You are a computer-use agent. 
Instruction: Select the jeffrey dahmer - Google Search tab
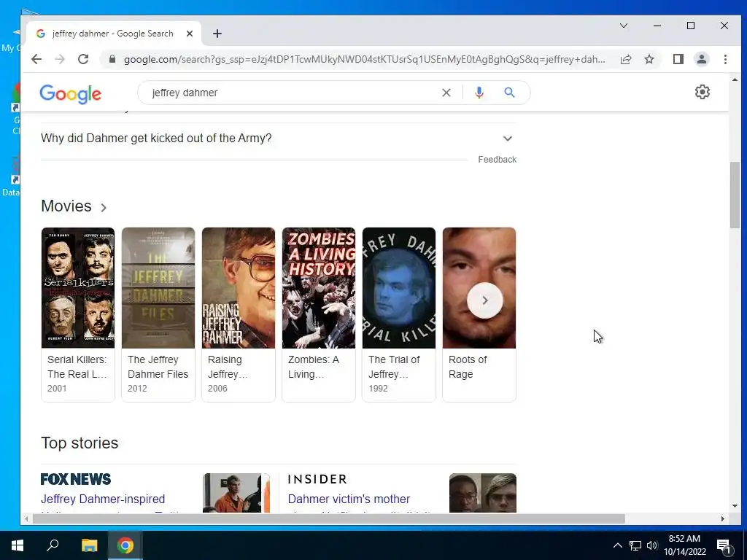point(113,34)
